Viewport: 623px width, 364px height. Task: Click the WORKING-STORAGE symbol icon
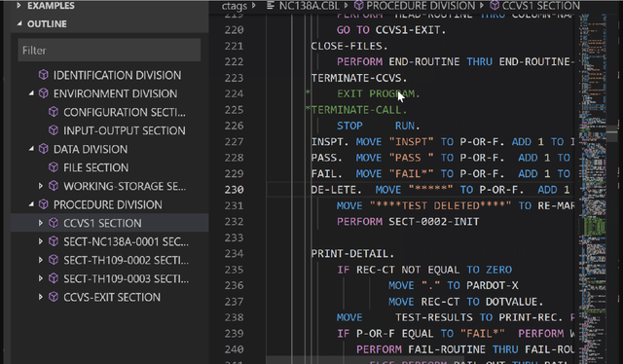(x=54, y=186)
